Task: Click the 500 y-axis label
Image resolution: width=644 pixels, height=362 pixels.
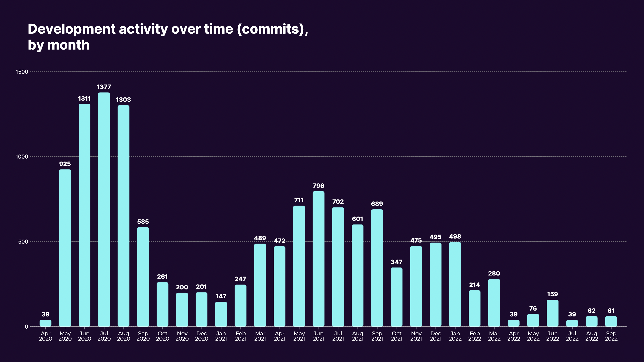Action: [23, 242]
